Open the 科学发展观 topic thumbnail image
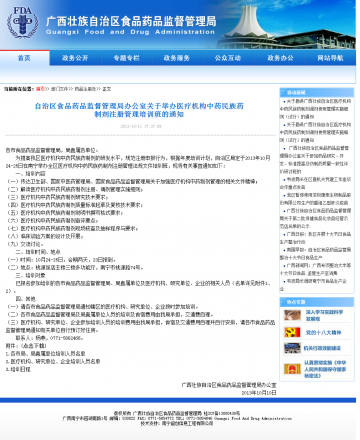 [x=292, y=315]
